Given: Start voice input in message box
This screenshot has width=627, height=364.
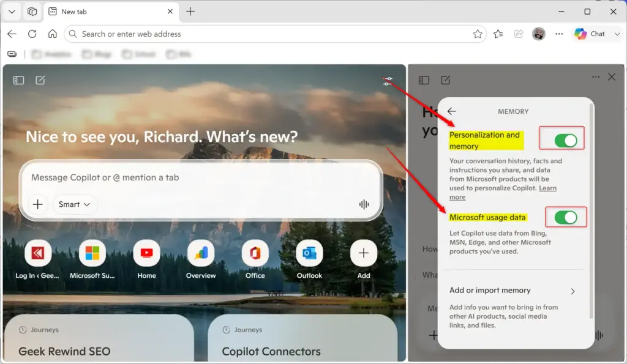Looking at the screenshot, I should point(364,204).
